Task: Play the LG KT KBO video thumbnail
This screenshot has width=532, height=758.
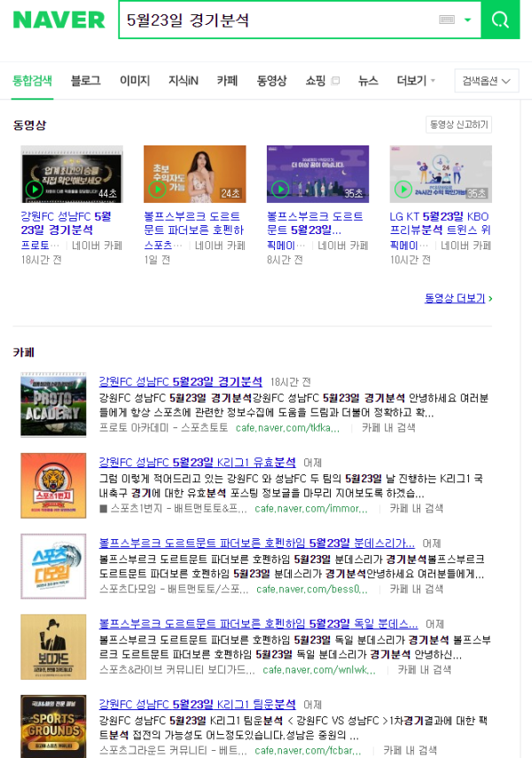Action: coord(441,174)
